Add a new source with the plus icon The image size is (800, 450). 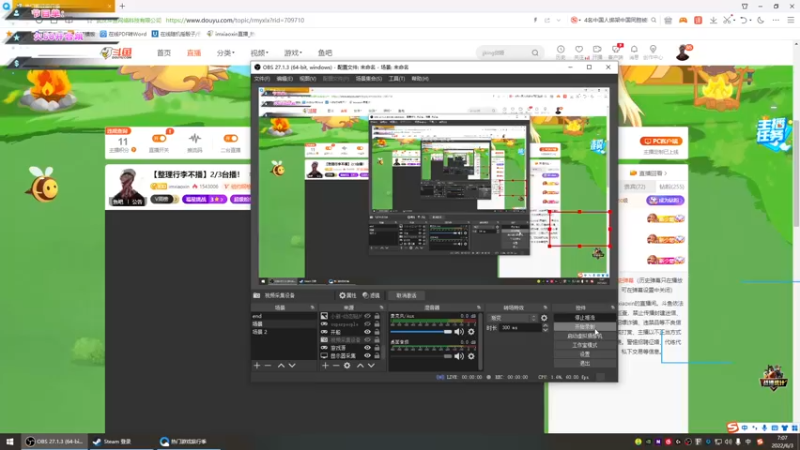(325, 365)
